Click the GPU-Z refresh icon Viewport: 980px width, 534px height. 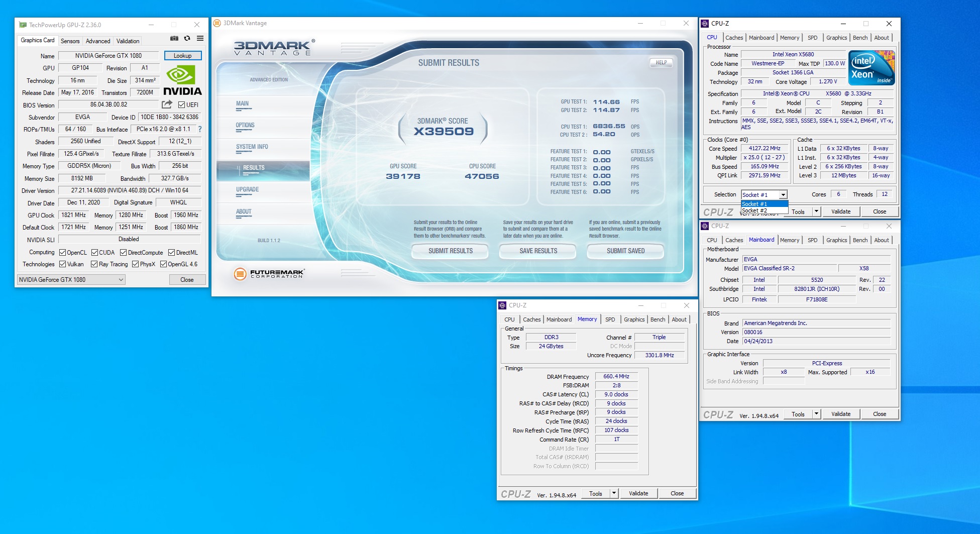pos(187,38)
